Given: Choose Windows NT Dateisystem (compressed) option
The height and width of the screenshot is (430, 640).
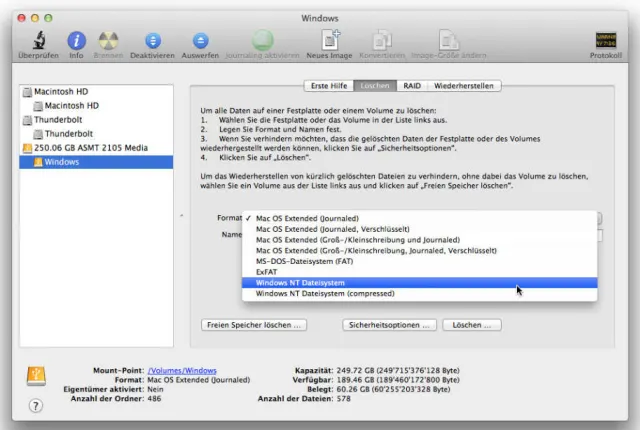Looking at the screenshot, I should 323,294.
